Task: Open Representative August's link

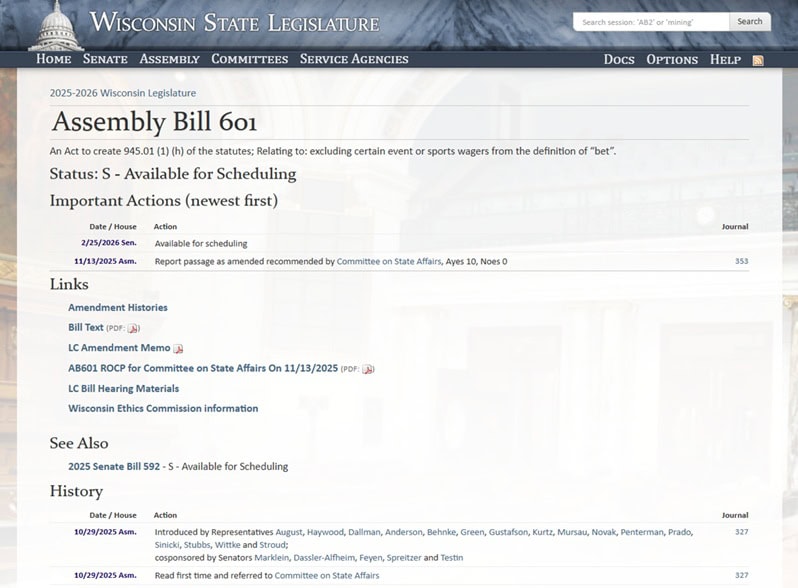Action: 289,532
